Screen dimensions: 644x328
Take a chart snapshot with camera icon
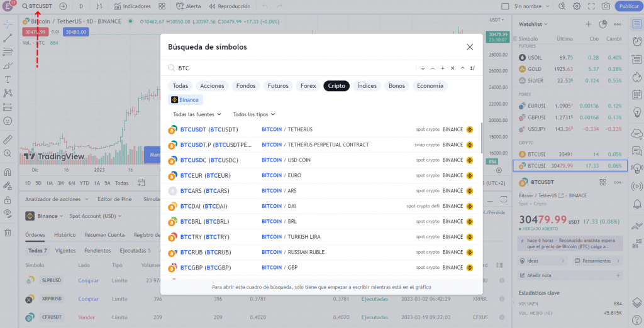(x=606, y=6)
